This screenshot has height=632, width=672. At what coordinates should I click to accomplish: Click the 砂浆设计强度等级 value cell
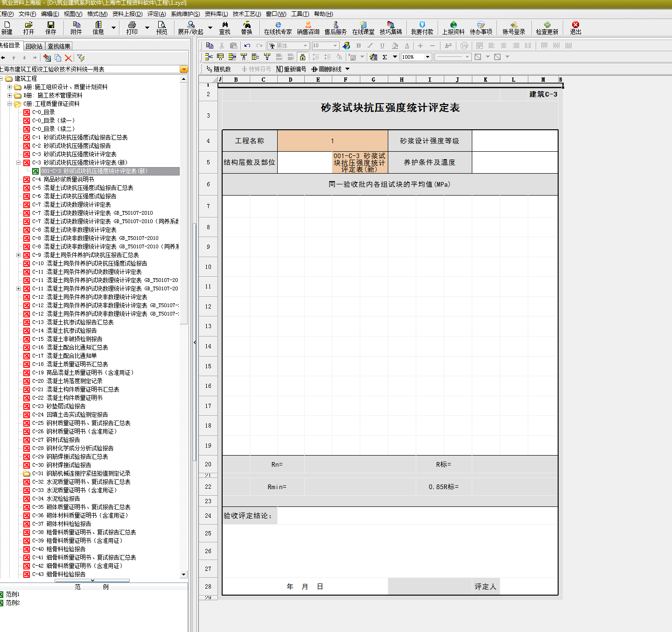tap(515, 140)
